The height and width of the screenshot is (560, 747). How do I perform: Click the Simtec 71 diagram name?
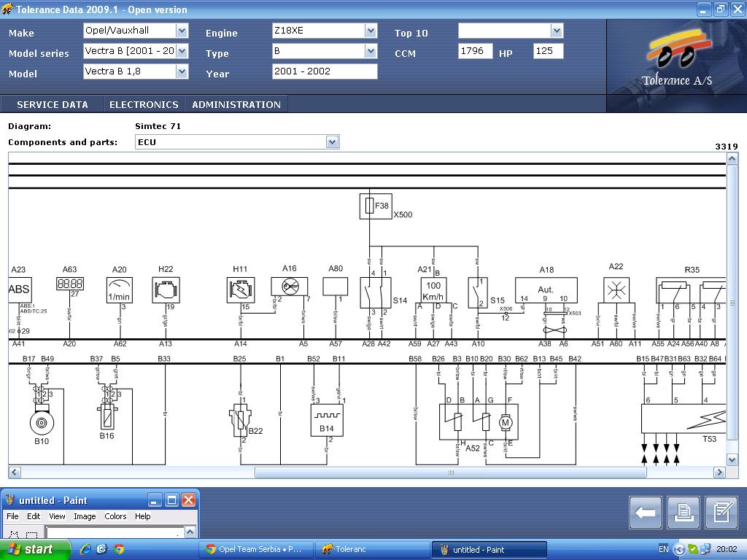tap(158, 126)
